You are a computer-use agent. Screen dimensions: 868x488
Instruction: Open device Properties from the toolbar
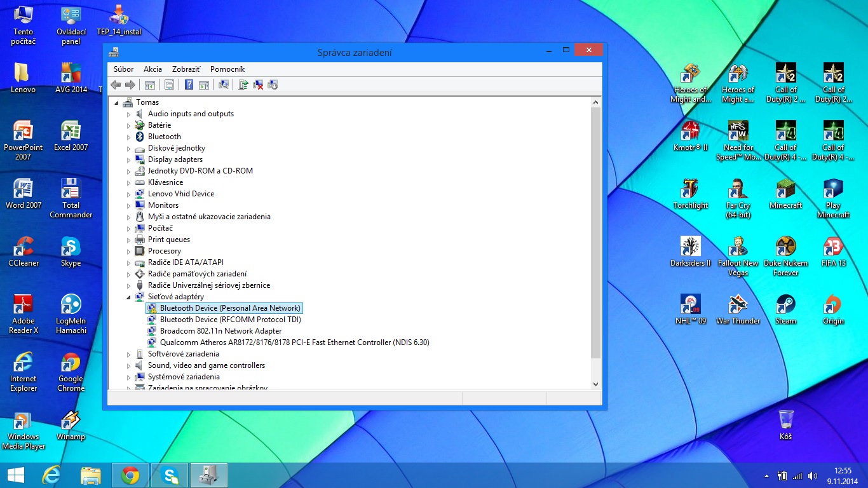169,85
